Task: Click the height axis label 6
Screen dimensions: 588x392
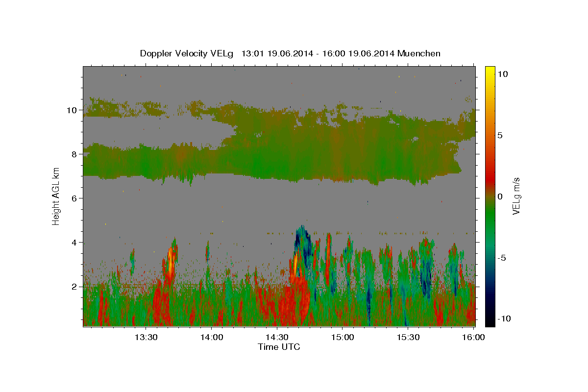Action: 74,198
